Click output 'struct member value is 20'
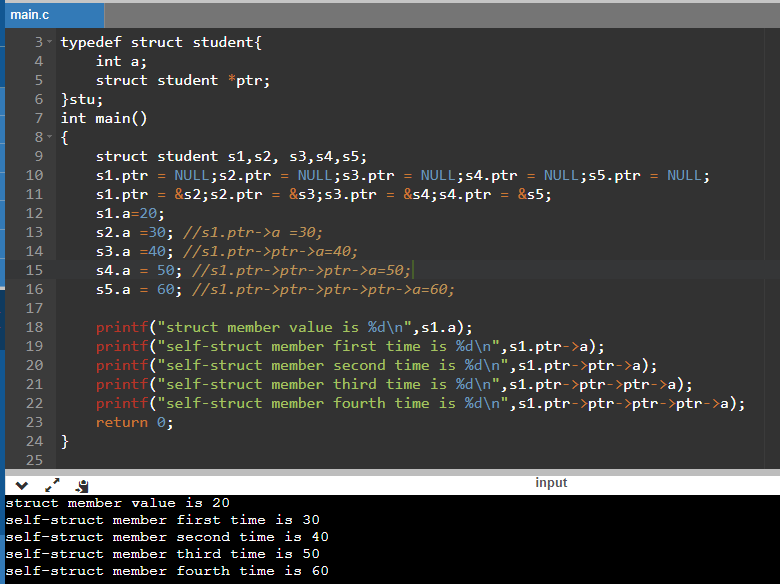Image resolution: width=780 pixels, height=584 pixels. [x=118, y=503]
